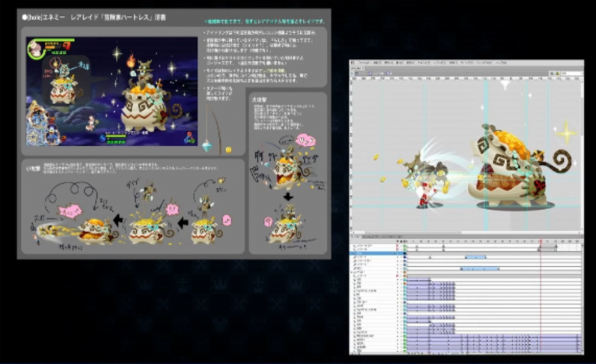
Task: Select the shorter blue motion tween span
Action: pos(476,257)
